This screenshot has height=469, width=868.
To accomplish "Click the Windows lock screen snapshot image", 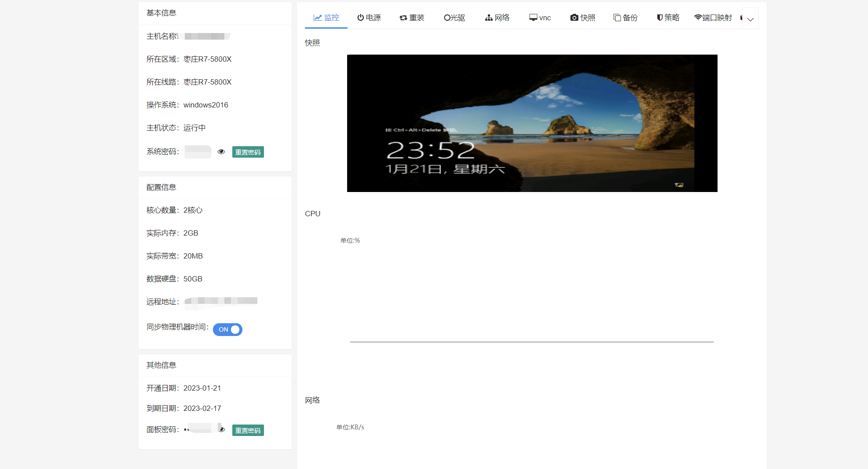I will coord(532,123).
